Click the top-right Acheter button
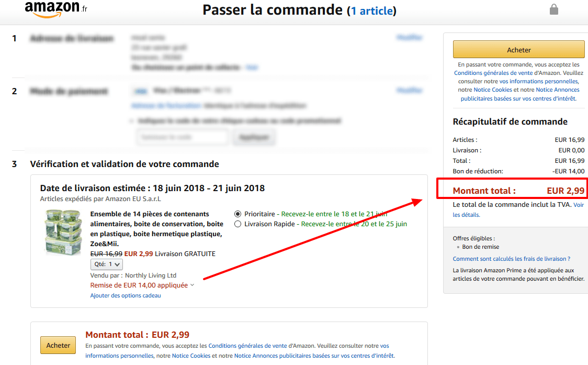The width and height of the screenshot is (588, 365). [518, 49]
